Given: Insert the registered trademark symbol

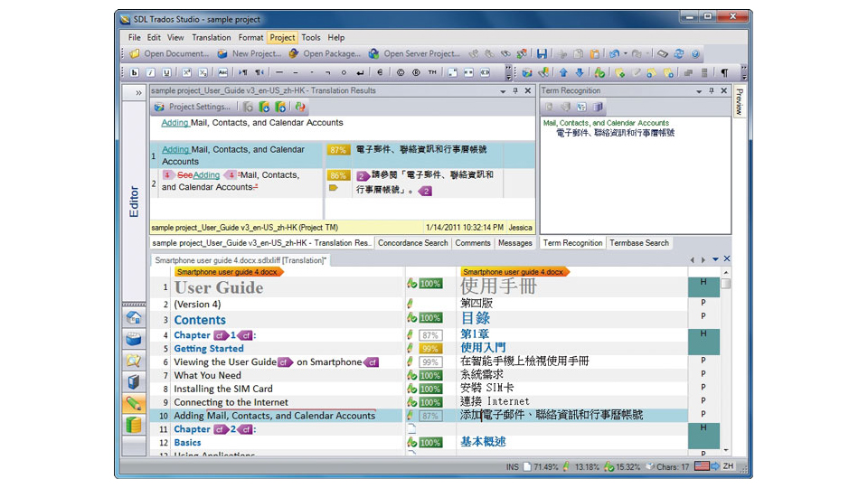Looking at the screenshot, I should [416, 72].
